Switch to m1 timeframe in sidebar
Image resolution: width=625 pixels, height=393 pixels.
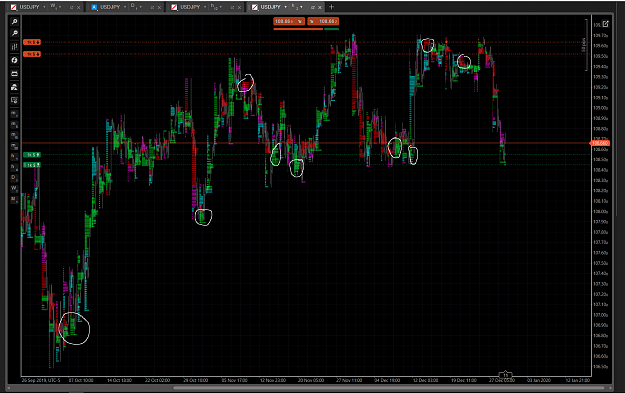tap(14, 114)
